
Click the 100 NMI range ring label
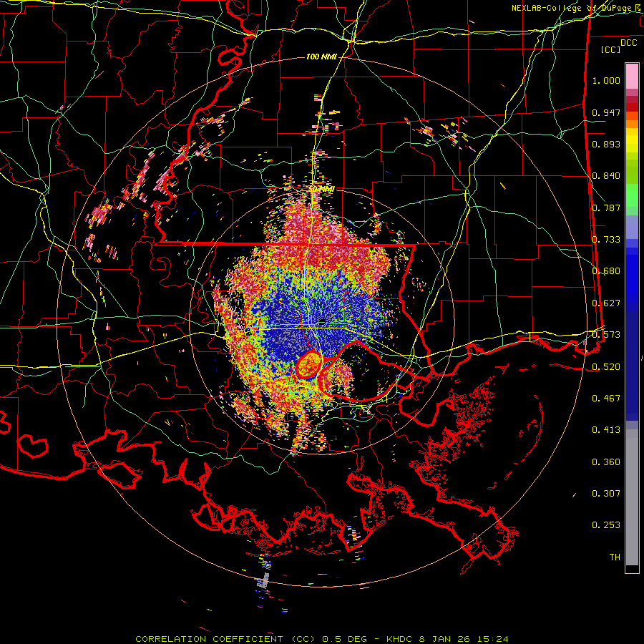tap(321, 57)
